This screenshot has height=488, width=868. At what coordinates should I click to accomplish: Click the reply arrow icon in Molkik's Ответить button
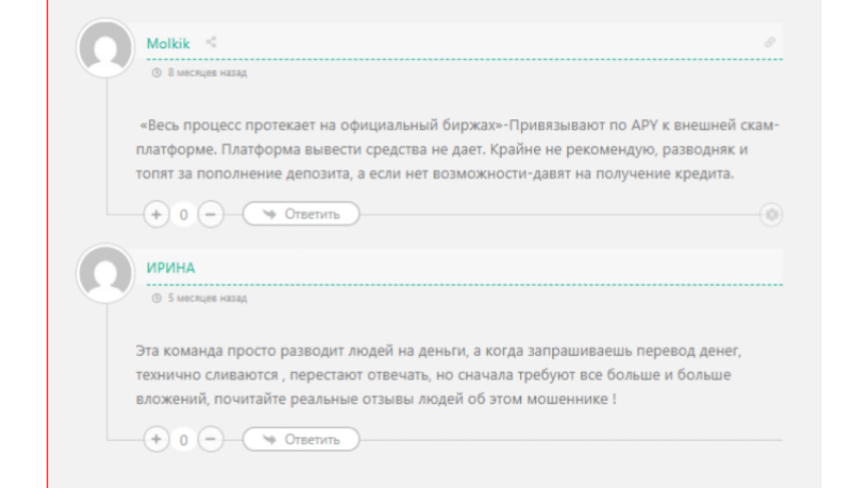coord(269,214)
